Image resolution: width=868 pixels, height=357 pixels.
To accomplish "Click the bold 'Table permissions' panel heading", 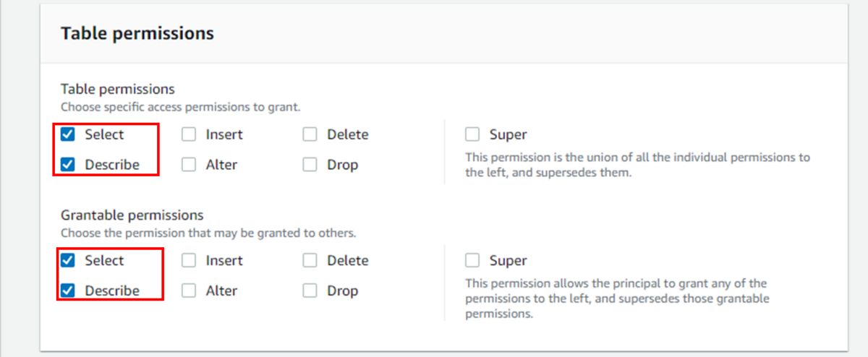I will (137, 33).
